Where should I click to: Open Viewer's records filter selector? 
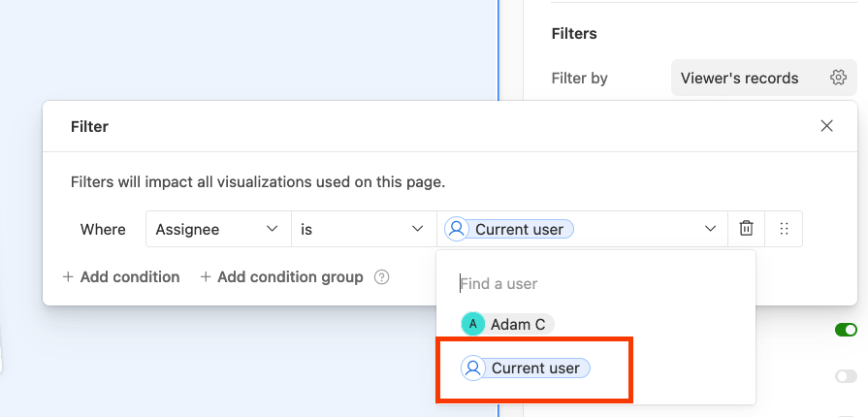click(764, 78)
